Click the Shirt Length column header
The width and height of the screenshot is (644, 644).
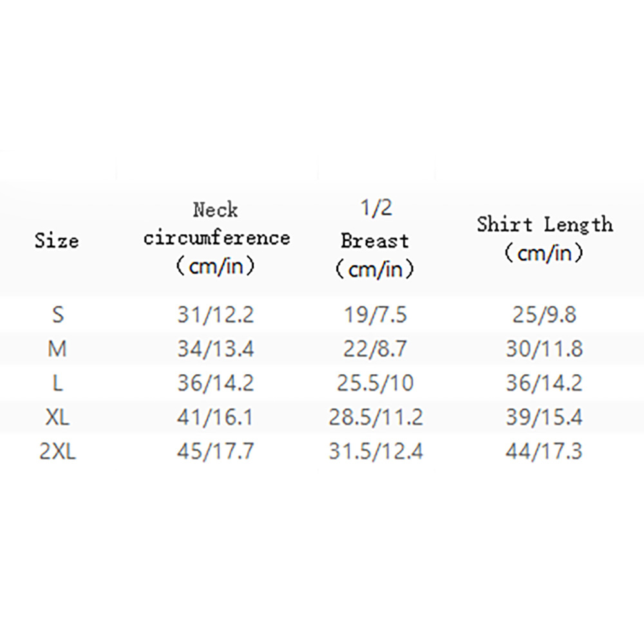coord(545,238)
